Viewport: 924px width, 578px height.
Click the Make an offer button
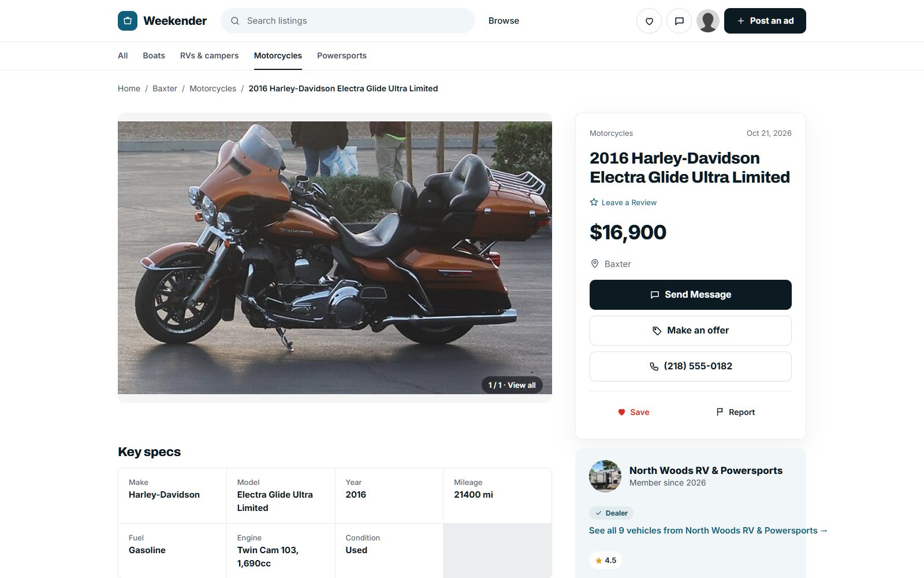coord(691,331)
